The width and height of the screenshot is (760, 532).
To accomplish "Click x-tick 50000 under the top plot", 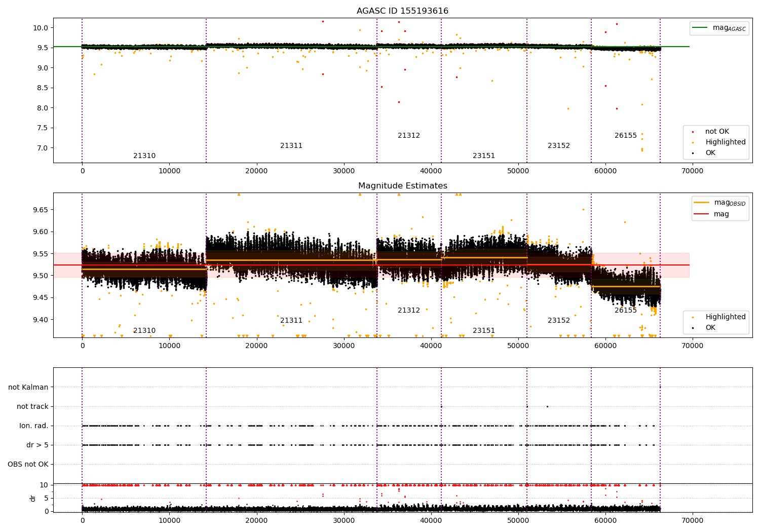I will (x=518, y=171).
